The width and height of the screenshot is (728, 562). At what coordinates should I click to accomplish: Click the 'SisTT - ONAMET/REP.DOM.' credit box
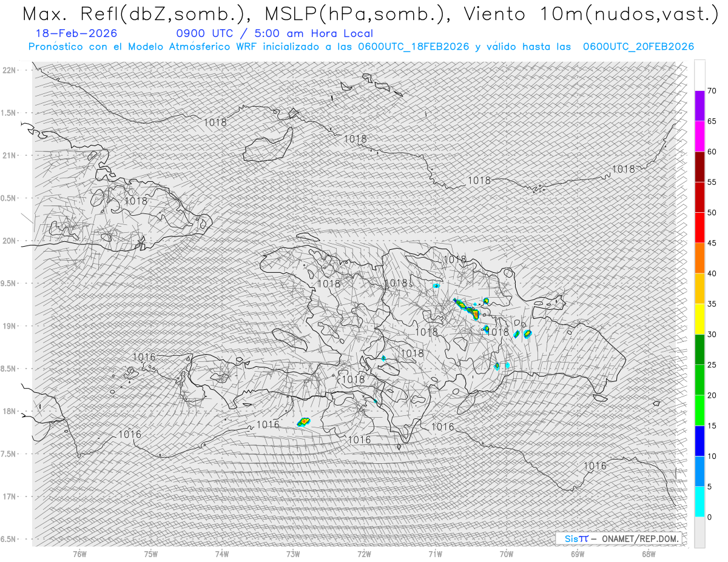(618, 538)
